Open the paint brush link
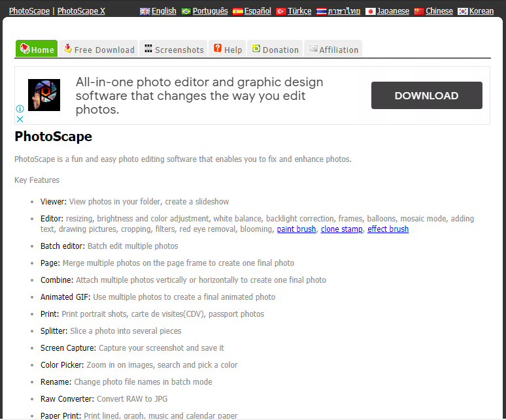 [x=296, y=229]
